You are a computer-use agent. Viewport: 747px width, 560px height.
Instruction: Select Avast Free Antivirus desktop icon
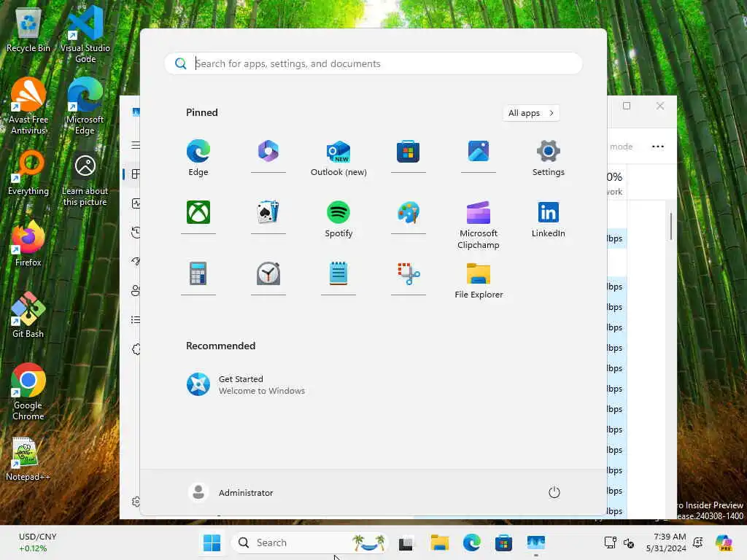coord(28,106)
